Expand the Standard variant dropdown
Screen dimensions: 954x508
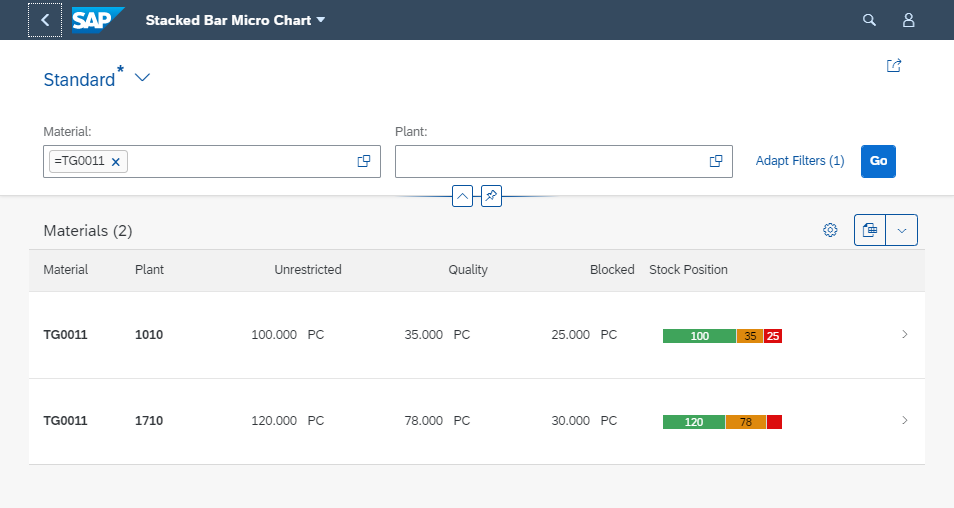pyautogui.click(x=142, y=78)
